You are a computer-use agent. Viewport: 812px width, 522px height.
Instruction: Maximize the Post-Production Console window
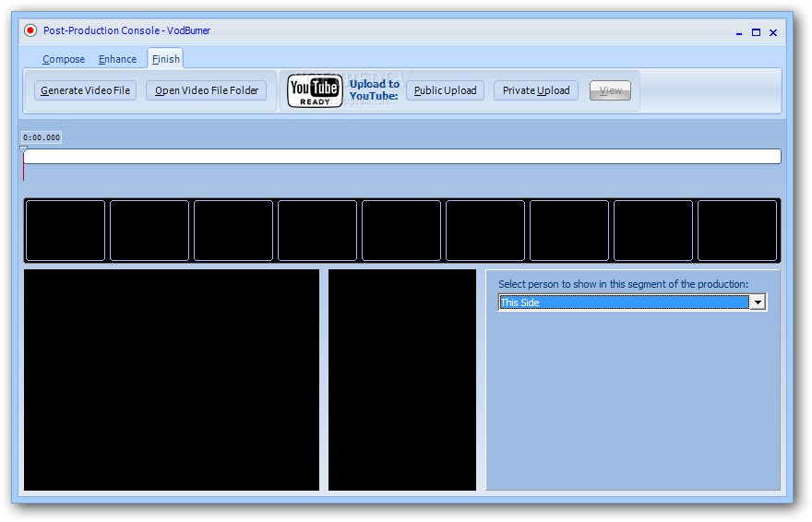(756, 32)
